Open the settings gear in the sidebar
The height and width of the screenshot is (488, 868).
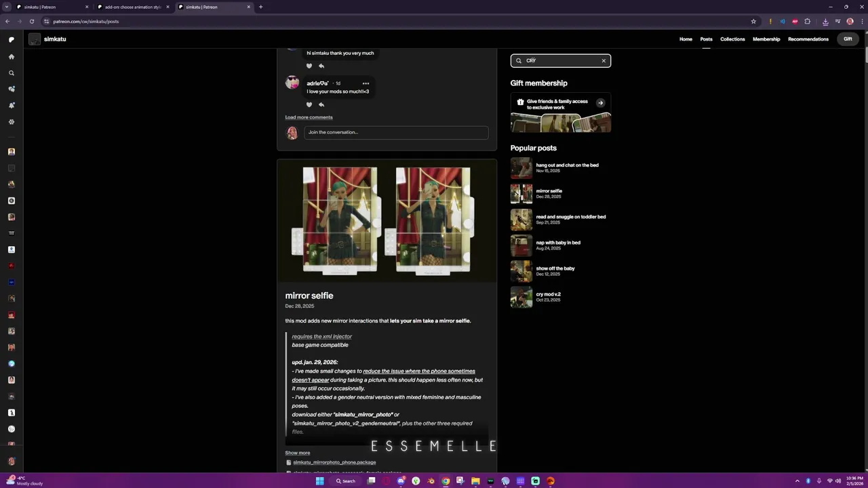point(11,122)
